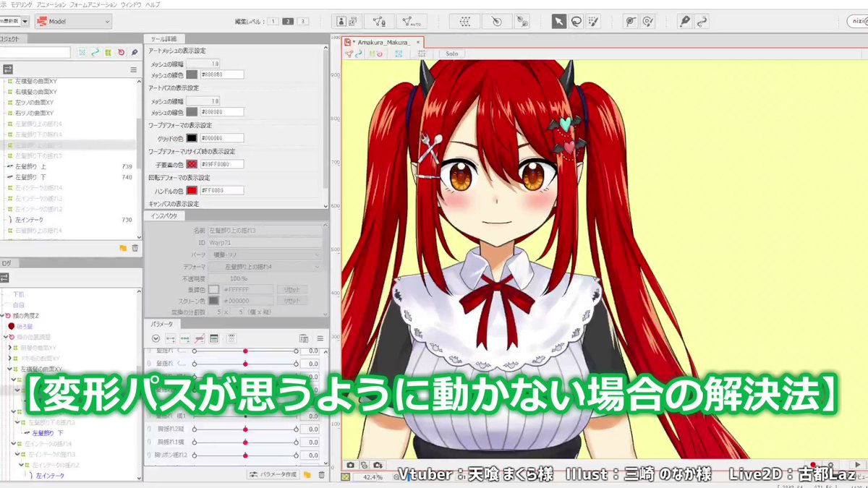
Task: Open the project panel hamburger menu
Action: point(133,69)
